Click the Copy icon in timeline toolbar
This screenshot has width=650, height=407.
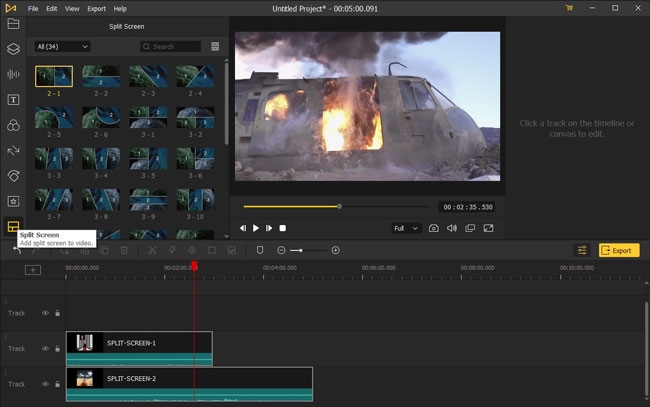104,250
